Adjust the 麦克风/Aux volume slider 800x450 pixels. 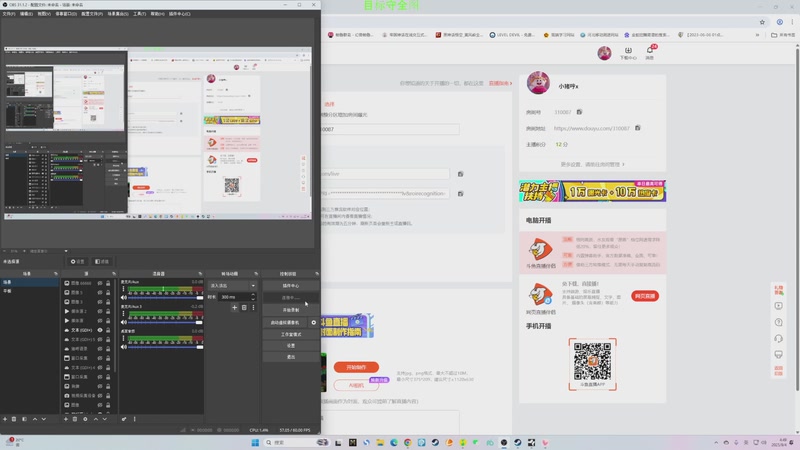click(x=165, y=297)
